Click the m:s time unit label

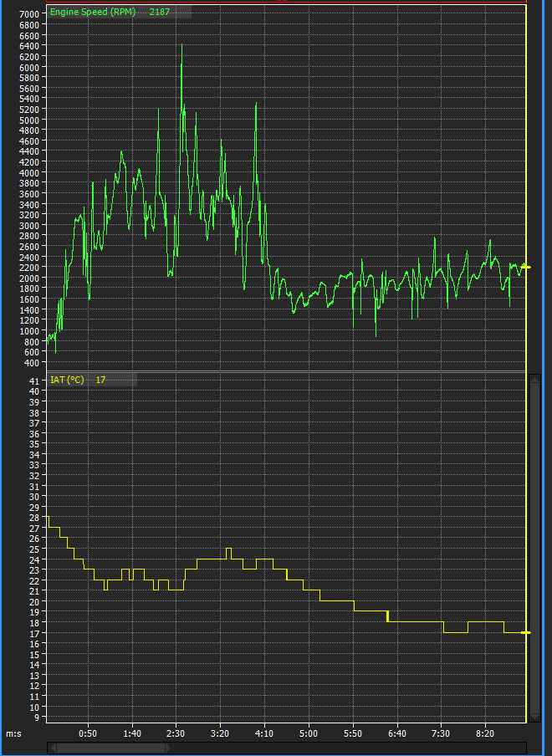(x=13, y=733)
